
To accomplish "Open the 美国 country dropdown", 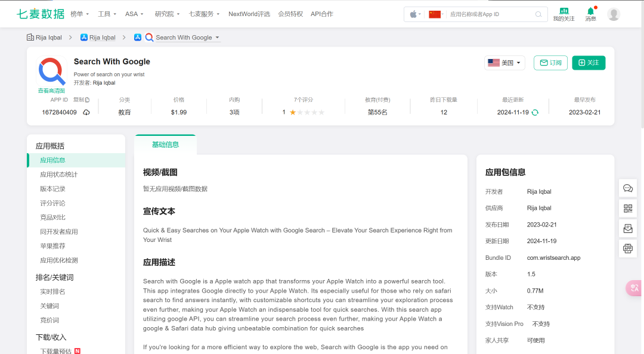I will pyautogui.click(x=504, y=63).
